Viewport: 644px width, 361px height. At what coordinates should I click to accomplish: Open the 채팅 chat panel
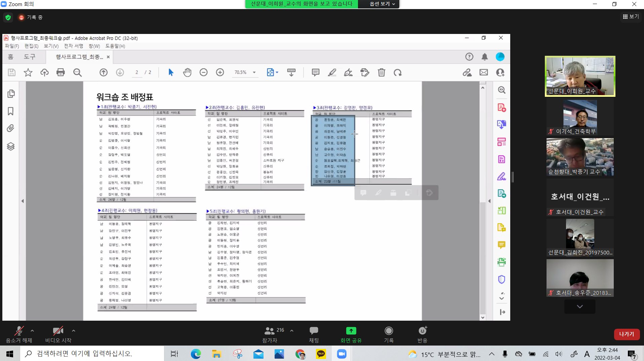[314, 334]
